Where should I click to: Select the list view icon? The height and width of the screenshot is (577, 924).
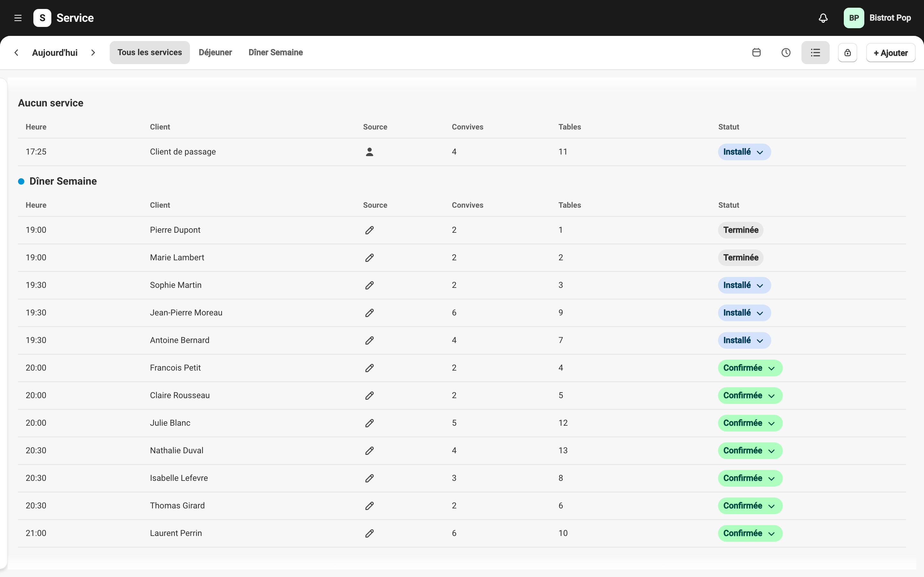click(x=815, y=53)
